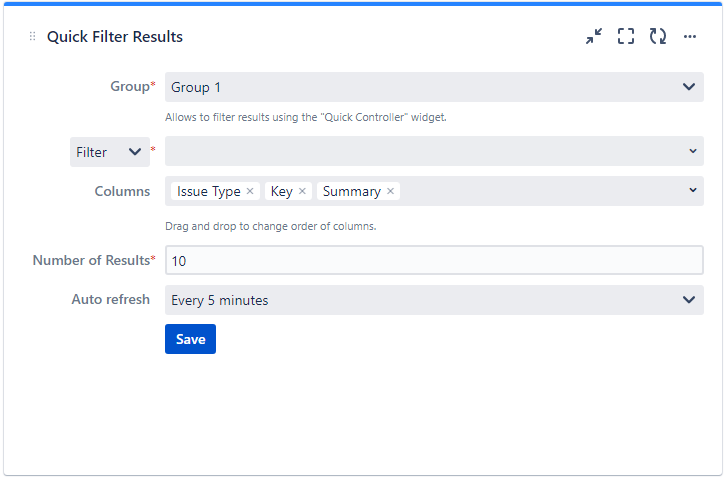The width and height of the screenshot is (726, 480).
Task: Remove the Issue Type column tag
Action: pyautogui.click(x=250, y=191)
